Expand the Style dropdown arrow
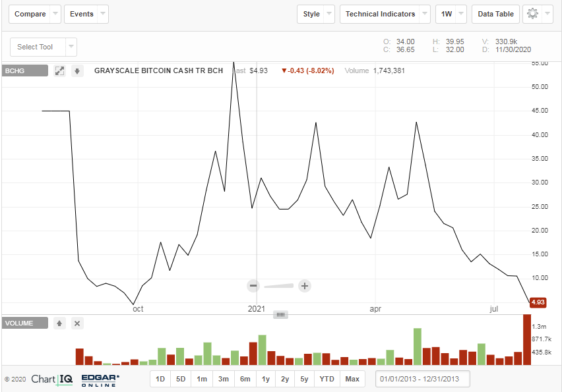Screen dimensions: 562x392 (329, 14)
